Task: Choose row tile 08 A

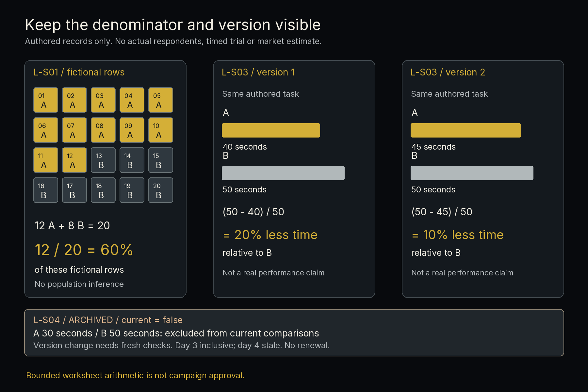Action: [103, 130]
